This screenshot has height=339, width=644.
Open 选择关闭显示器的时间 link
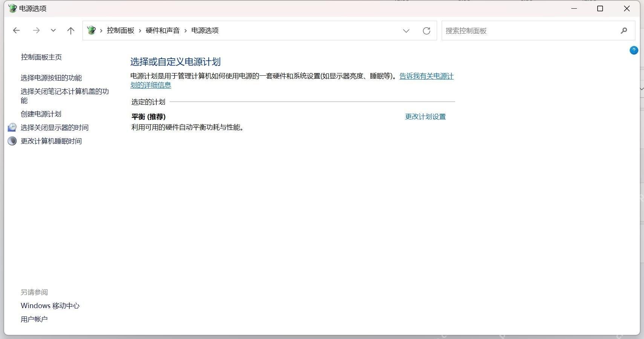[x=55, y=128]
